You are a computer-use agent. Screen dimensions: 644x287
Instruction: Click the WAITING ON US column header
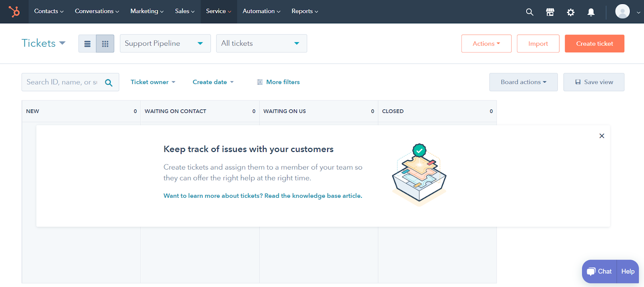[x=319, y=111]
